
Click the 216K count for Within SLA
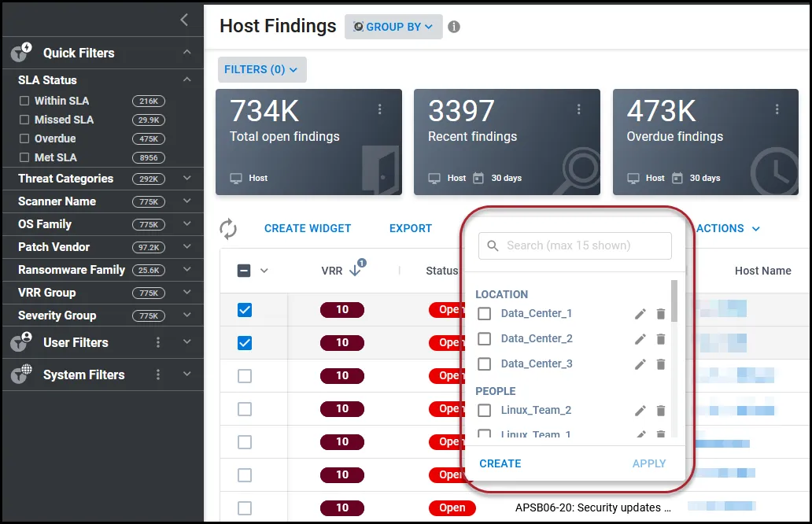coord(149,101)
